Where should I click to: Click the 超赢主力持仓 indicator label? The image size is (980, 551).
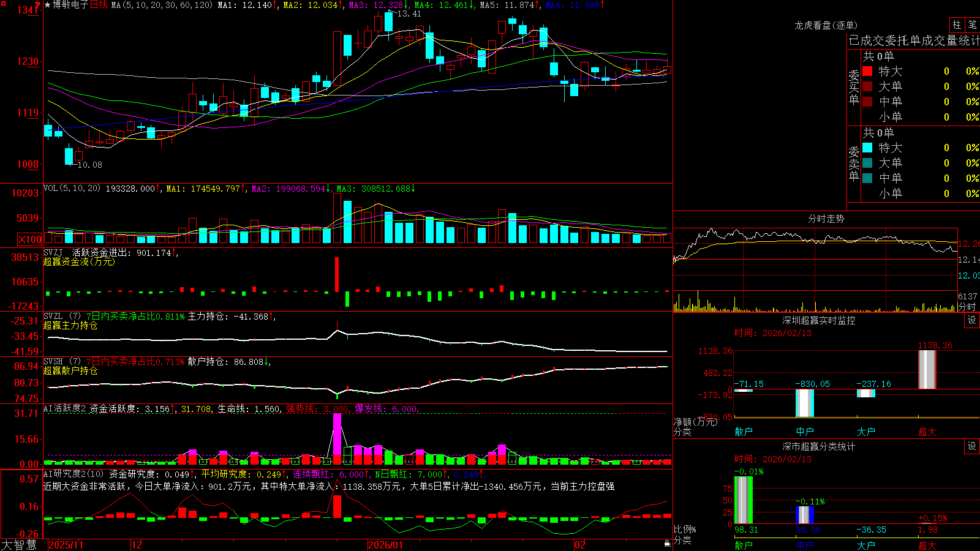[70, 325]
